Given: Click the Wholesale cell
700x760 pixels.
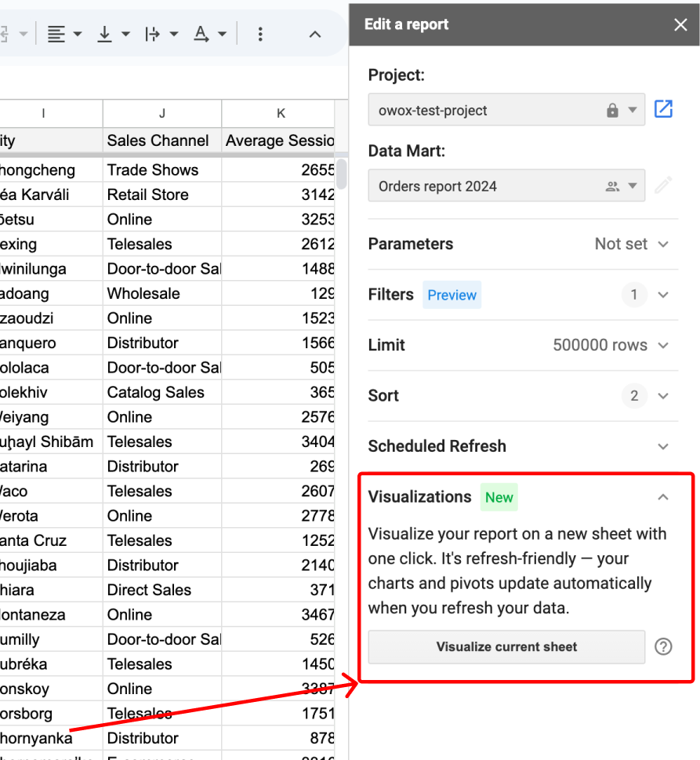Looking at the screenshot, I should click(x=162, y=293).
